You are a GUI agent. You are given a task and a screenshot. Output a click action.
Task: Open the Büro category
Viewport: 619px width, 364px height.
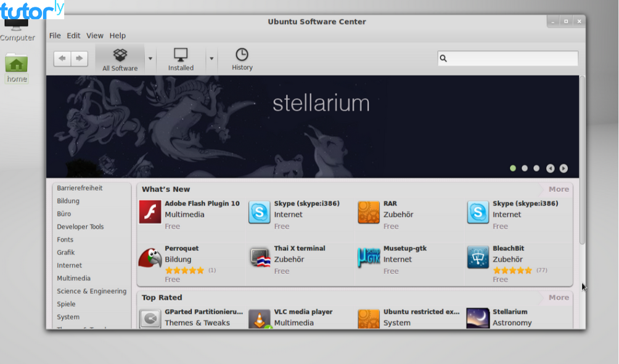tap(64, 214)
